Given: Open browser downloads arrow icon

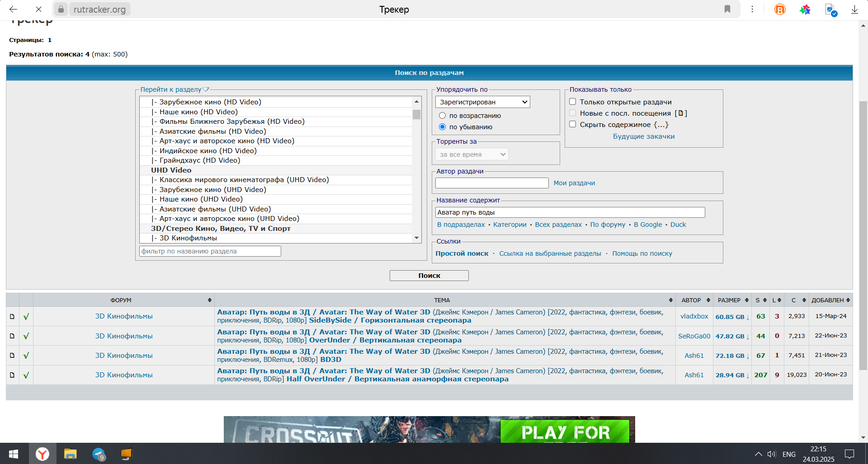Looking at the screenshot, I should click(x=854, y=9).
